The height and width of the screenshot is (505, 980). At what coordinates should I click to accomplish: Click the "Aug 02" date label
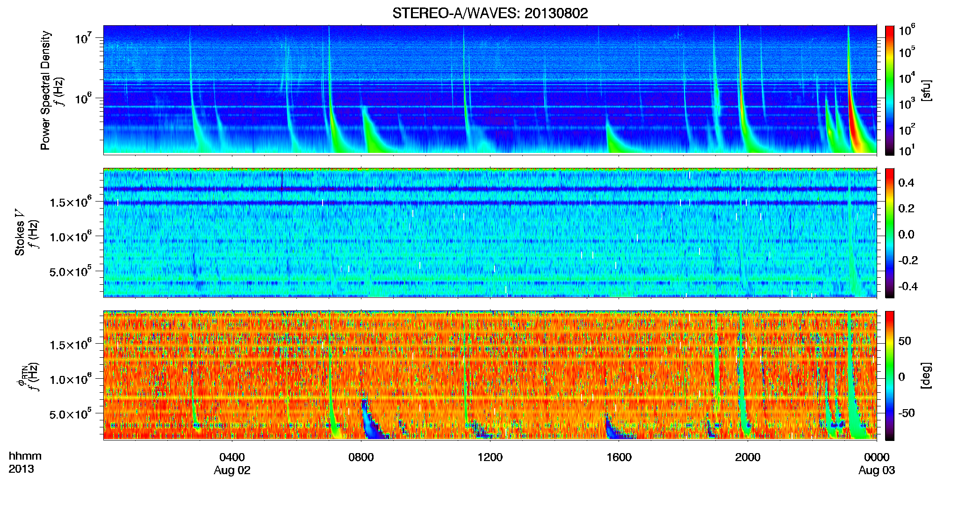point(232,470)
